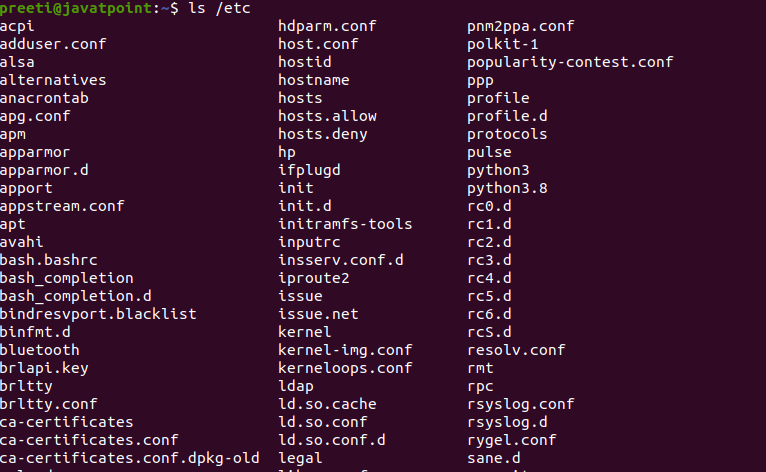
Task: Select the bluetooth directory name
Action: click(40, 350)
